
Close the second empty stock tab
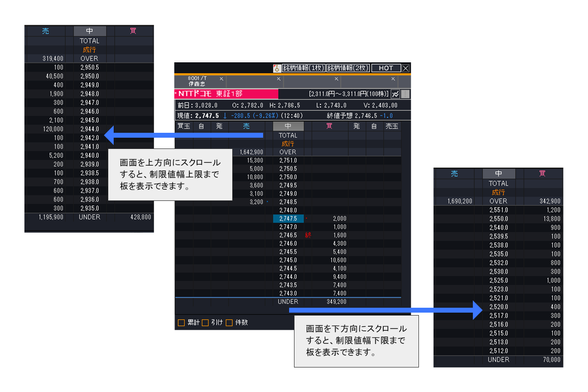tap(279, 79)
